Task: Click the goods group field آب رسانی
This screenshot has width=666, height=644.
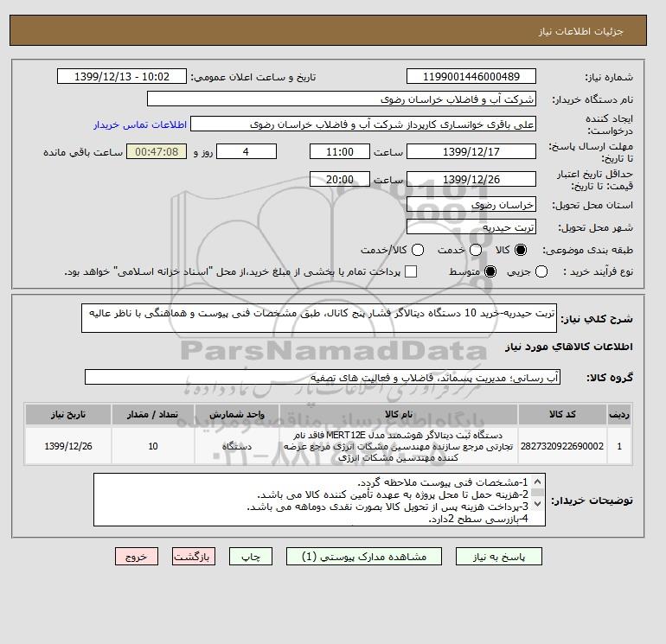Action: point(323,377)
